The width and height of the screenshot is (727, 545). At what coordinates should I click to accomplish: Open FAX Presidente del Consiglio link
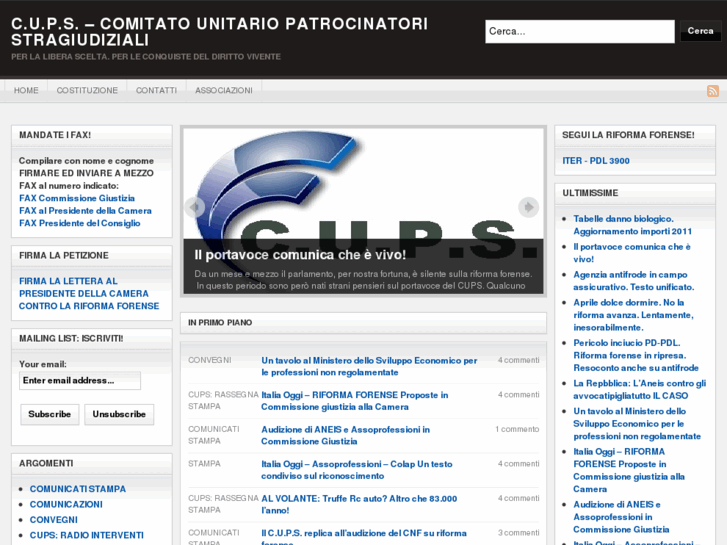tap(80, 223)
